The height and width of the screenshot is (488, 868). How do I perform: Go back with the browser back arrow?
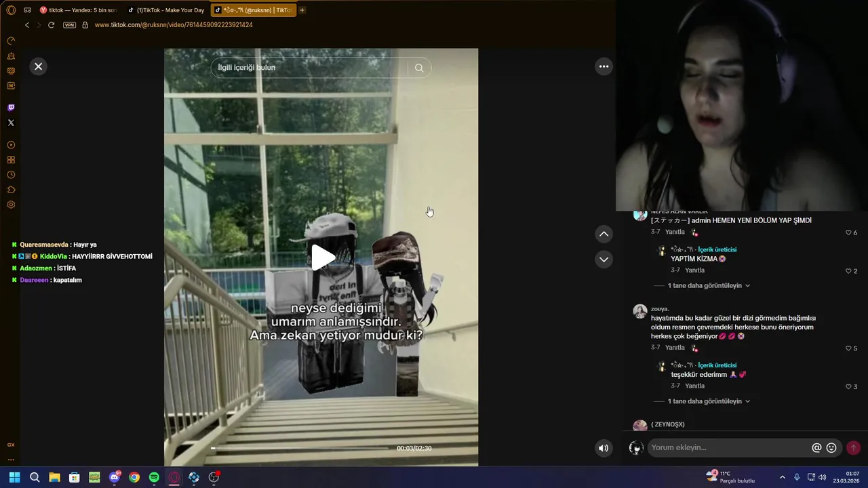click(x=27, y=25)
